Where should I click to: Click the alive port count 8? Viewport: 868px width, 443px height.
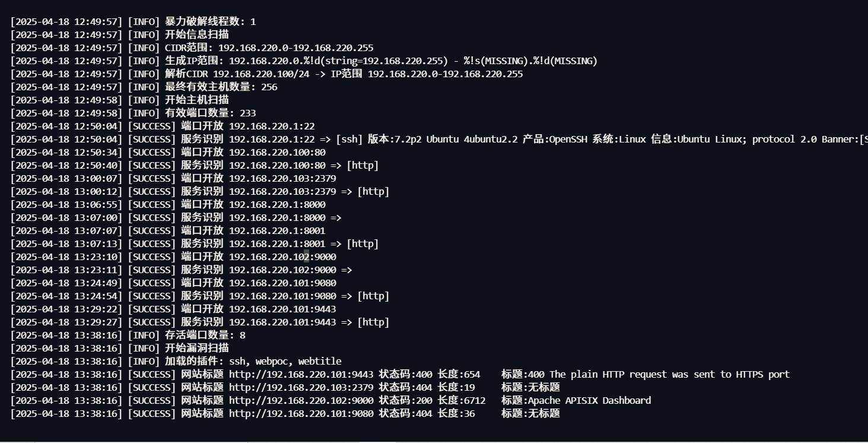pos(242,335)
